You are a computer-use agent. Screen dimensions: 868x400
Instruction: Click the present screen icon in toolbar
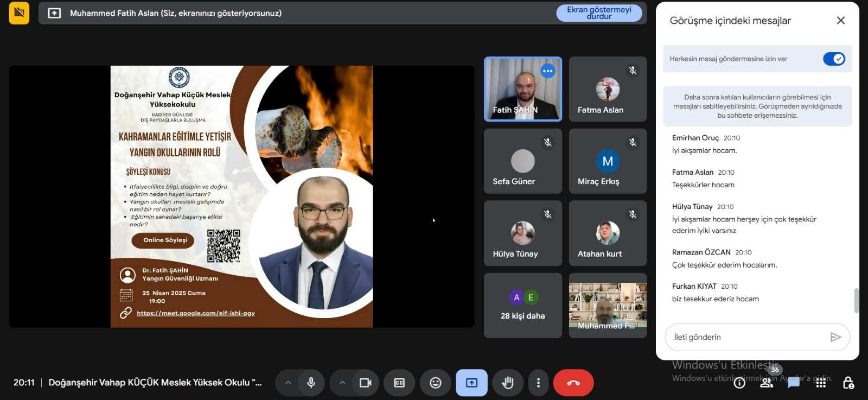pyautogui.click(x=471, y=383)
